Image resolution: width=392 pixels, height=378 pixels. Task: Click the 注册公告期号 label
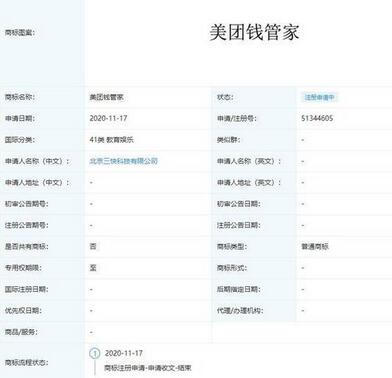[x=26, y=225]
